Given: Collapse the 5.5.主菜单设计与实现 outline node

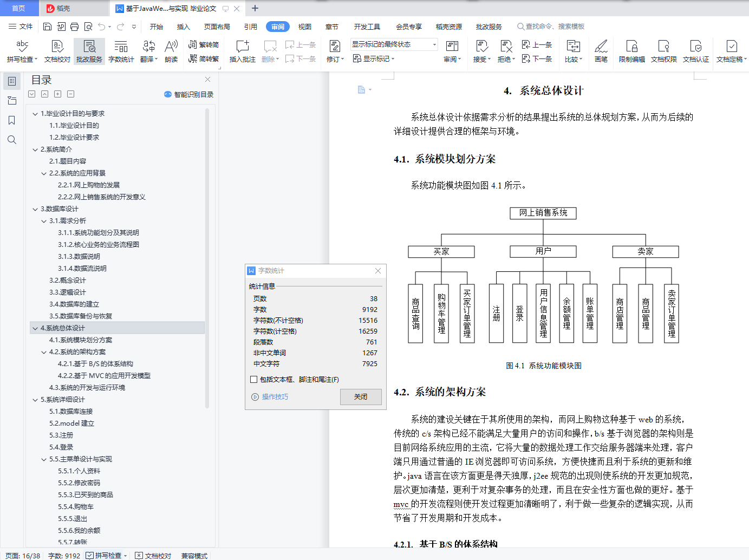Looking at the screenshot, I should [44, 459].
